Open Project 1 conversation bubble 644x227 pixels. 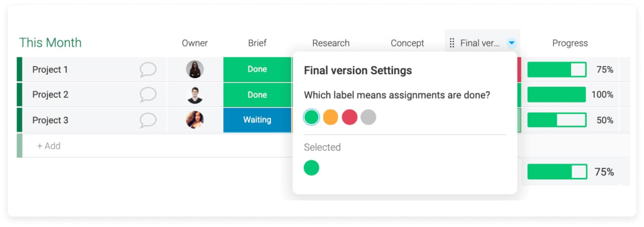click(x=148, y=70)
